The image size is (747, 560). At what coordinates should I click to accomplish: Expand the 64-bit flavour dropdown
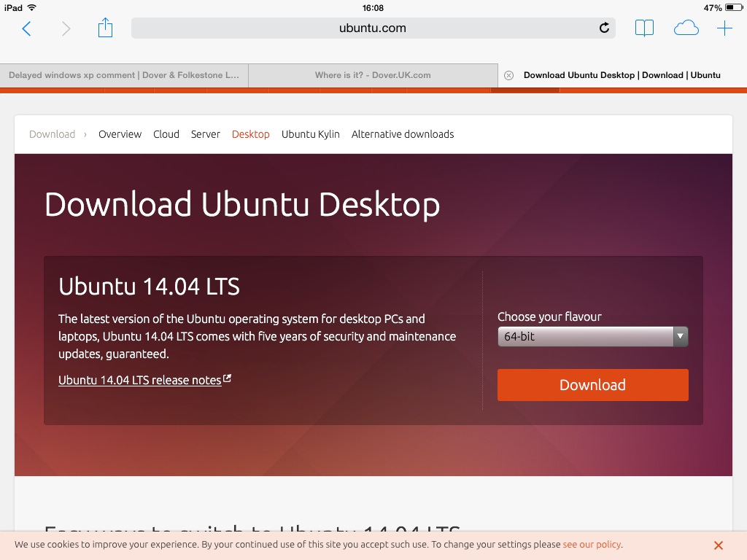click(592, 337)
